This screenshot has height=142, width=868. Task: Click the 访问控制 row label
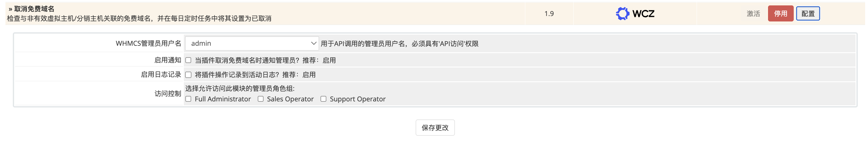click(x=168, y=93)
